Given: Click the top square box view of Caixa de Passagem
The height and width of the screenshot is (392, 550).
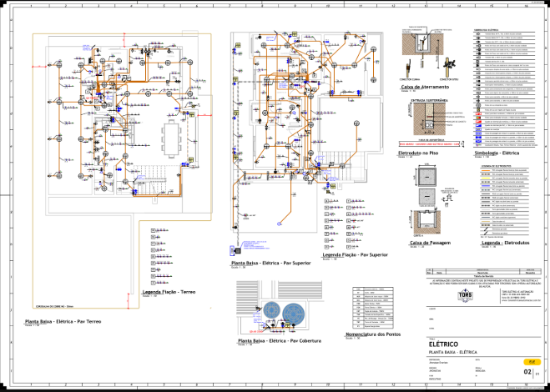Looking at the screenshot, I should (x=426, y=178).
